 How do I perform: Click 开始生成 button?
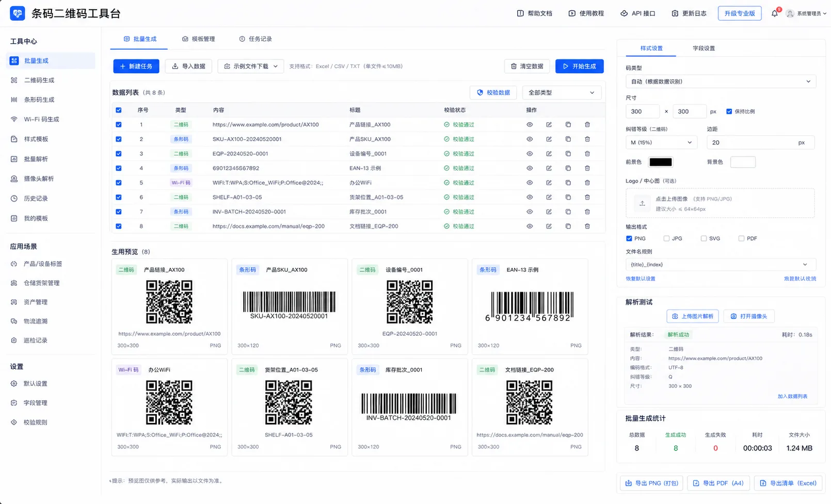click(580, 66)
